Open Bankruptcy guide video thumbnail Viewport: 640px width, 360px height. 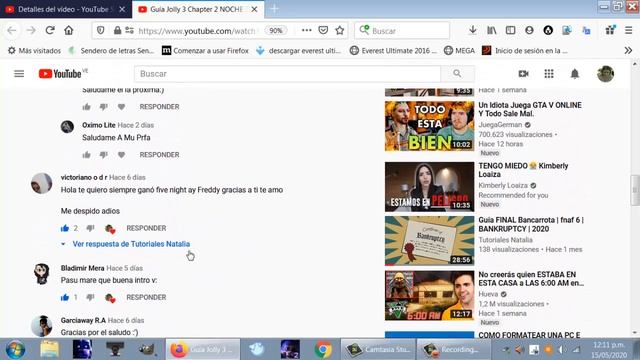pos(429,241)
